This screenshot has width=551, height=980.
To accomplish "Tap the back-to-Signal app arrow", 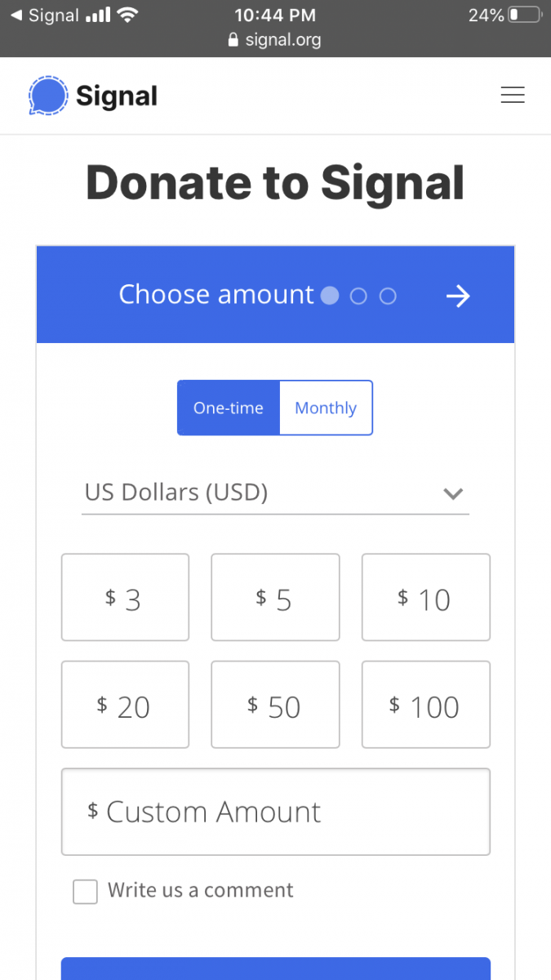I will 16,16.
